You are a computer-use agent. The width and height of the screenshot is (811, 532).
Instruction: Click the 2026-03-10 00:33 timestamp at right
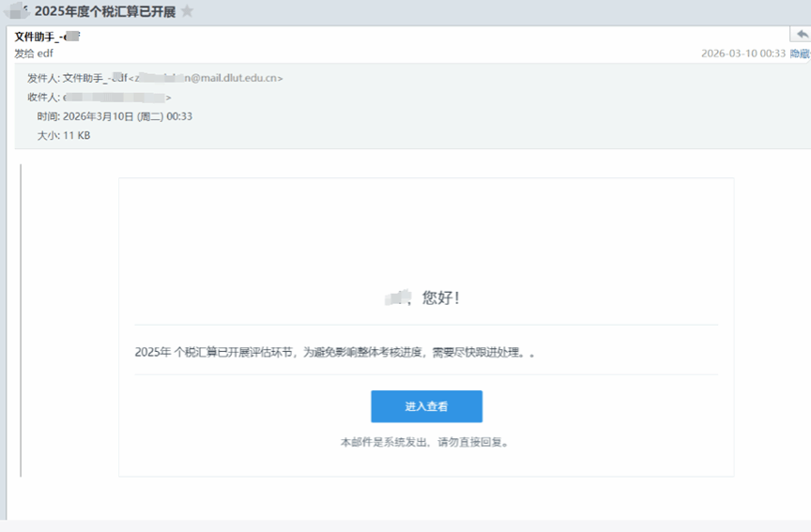(x=742, y=53)
